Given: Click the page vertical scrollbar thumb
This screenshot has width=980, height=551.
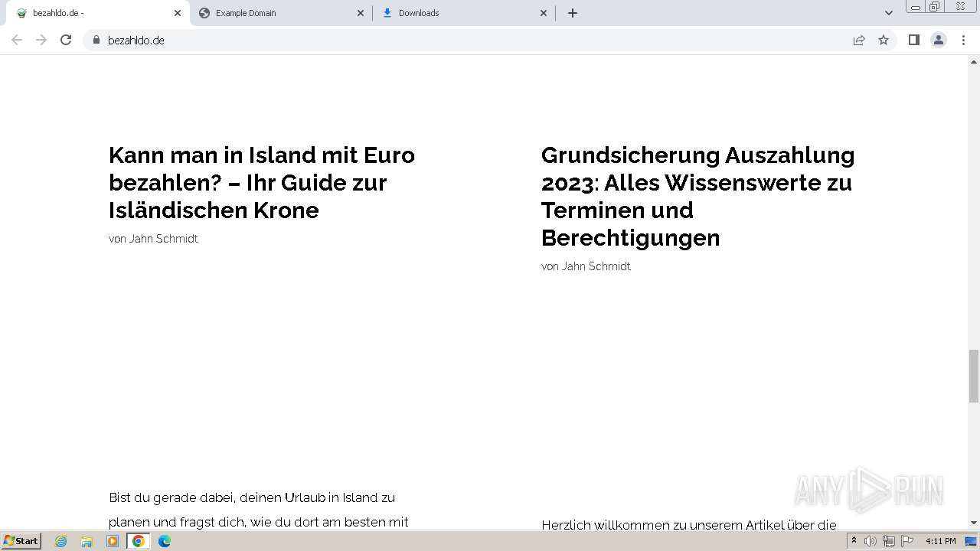Looking at the screenshot, I should (x=974, y=375).
